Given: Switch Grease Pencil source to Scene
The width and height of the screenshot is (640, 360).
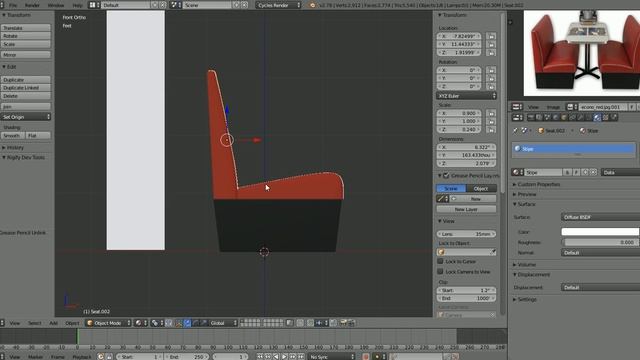Looking at the screenshot, I should tap(451, 189).
